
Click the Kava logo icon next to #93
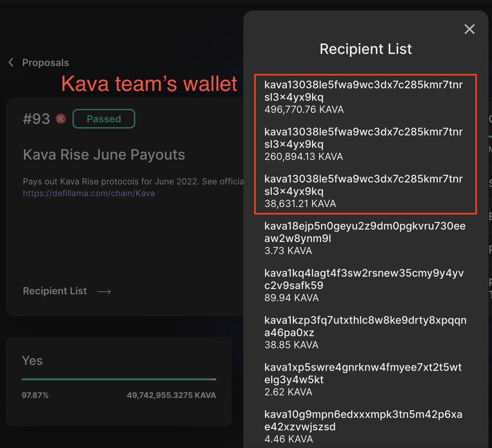click(x=61, y=119)
